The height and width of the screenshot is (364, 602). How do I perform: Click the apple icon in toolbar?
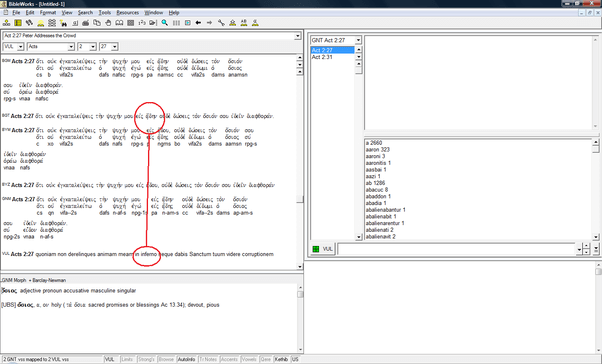pos(85,23)
